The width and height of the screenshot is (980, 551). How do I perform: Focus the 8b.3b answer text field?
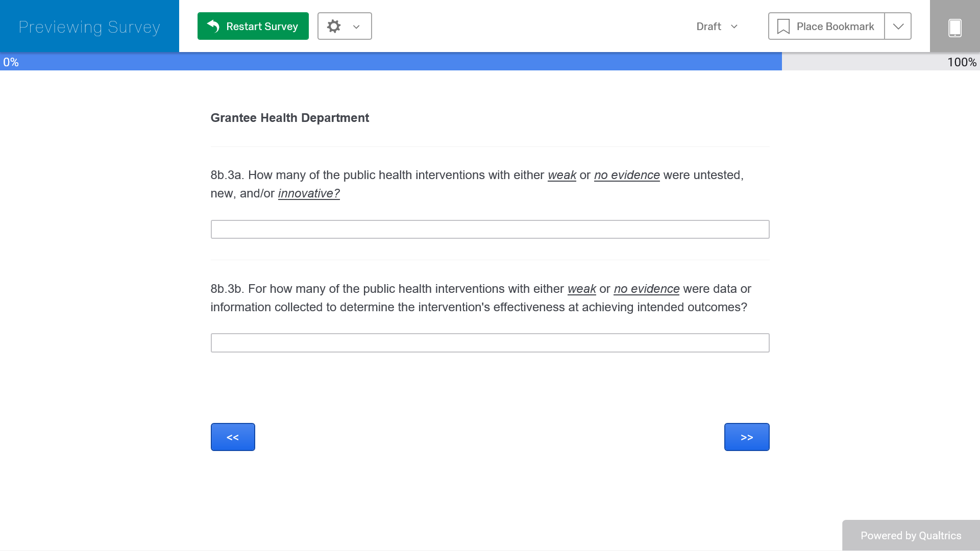(x=489, y=343)
